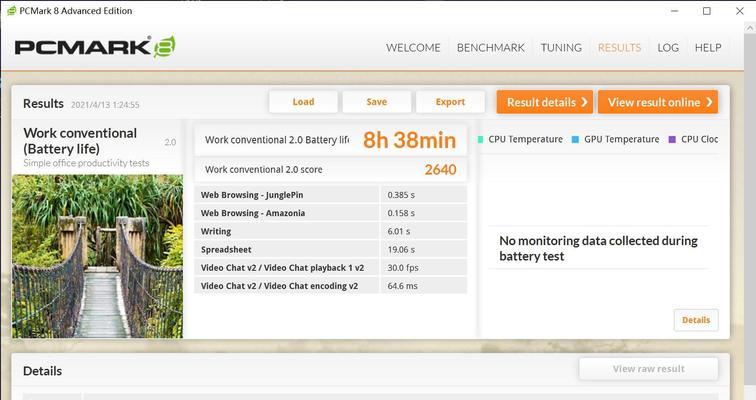Select the Web Browsing - Amazonia row

(331, 213)
